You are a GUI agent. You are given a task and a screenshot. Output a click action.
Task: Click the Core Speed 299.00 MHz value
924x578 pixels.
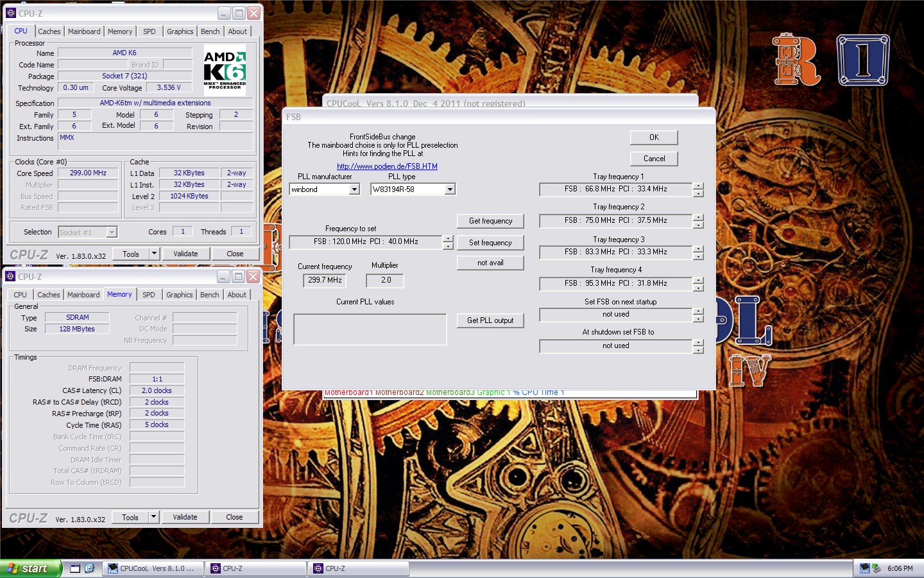click(x=89, y=173)
